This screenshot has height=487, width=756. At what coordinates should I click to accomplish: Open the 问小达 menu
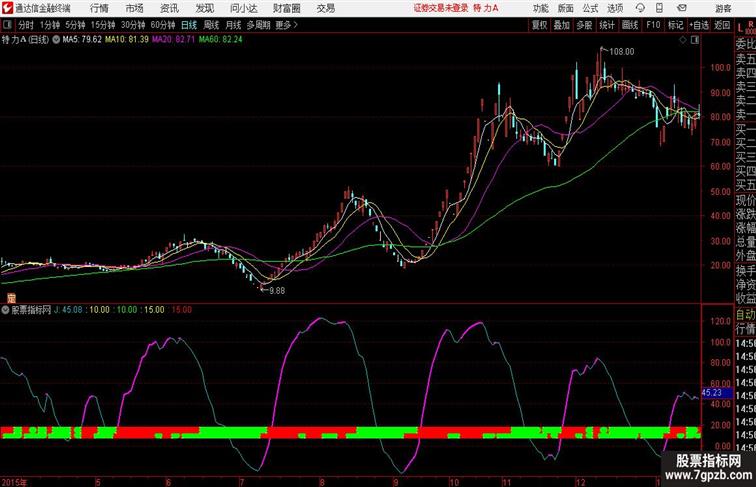click(x=243, y=8)
